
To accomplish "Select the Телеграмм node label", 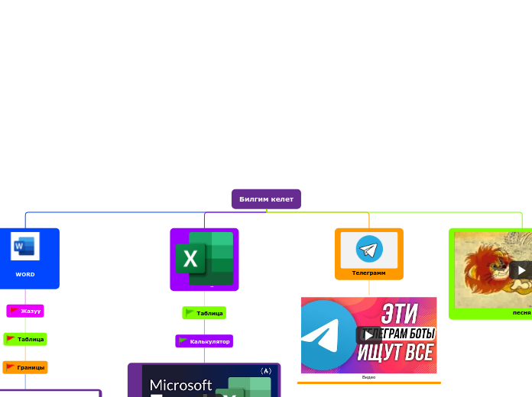I will 368,273.
